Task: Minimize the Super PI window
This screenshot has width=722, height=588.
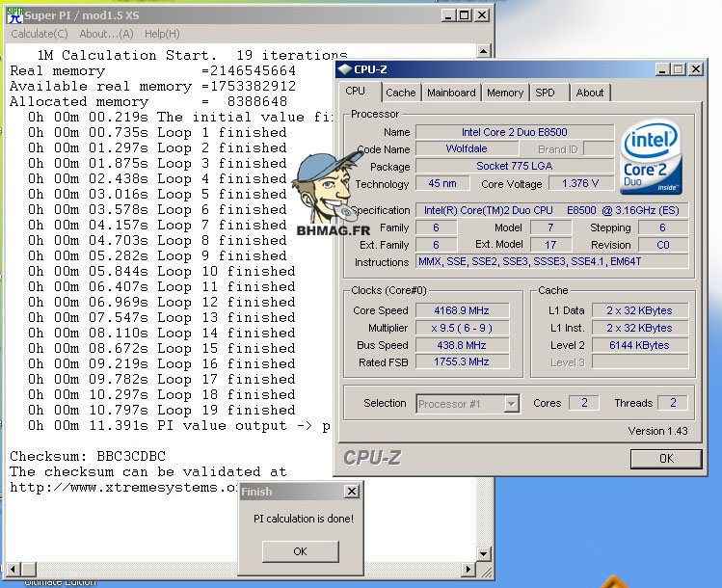Action: (x=448, y=15)
